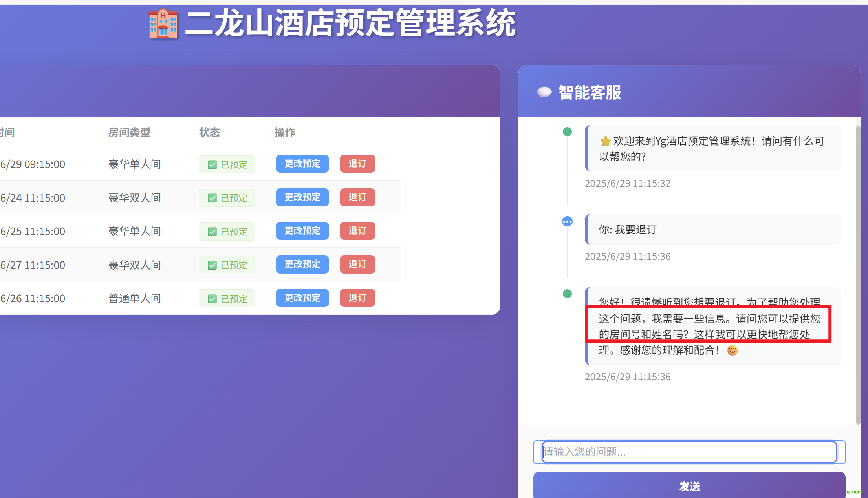This screenshot has height=498, width=868.
Task: Click 更改预定 for the 6/29 09:15:00 booking
Action: (302, 164)
